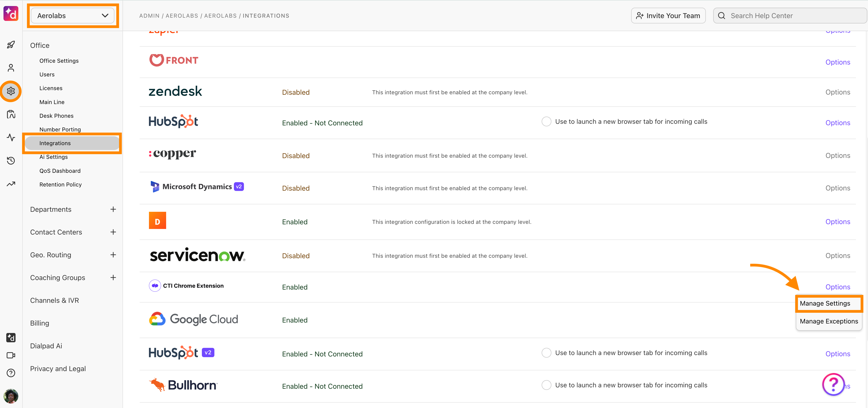Click the Dialpad logo in the left rail
The image size is (868, 408).
click(11, 13)
